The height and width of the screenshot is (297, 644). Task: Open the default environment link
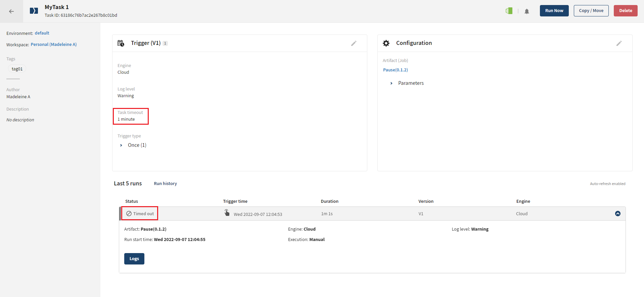(42, 33)
